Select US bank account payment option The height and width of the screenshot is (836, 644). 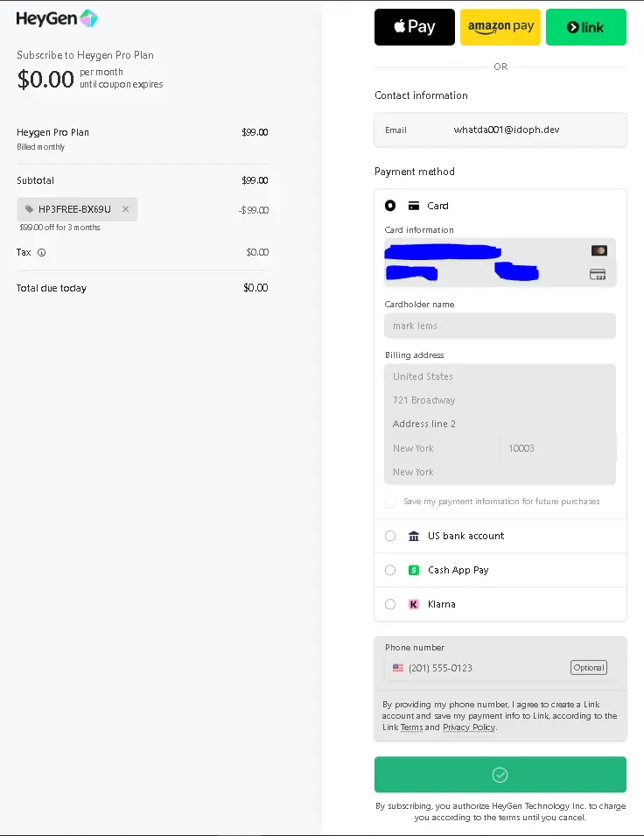point(390,536)
